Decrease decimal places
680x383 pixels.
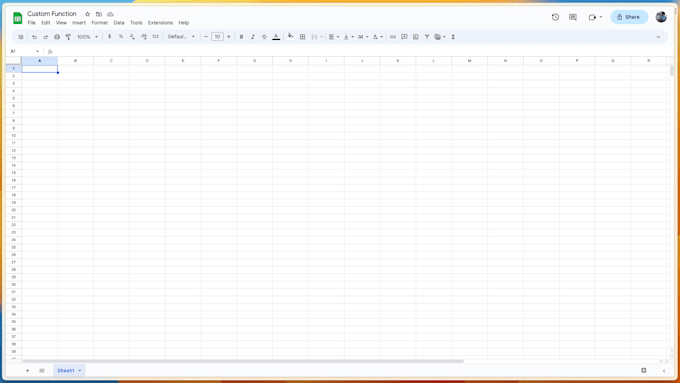click(x=132, y=37)
